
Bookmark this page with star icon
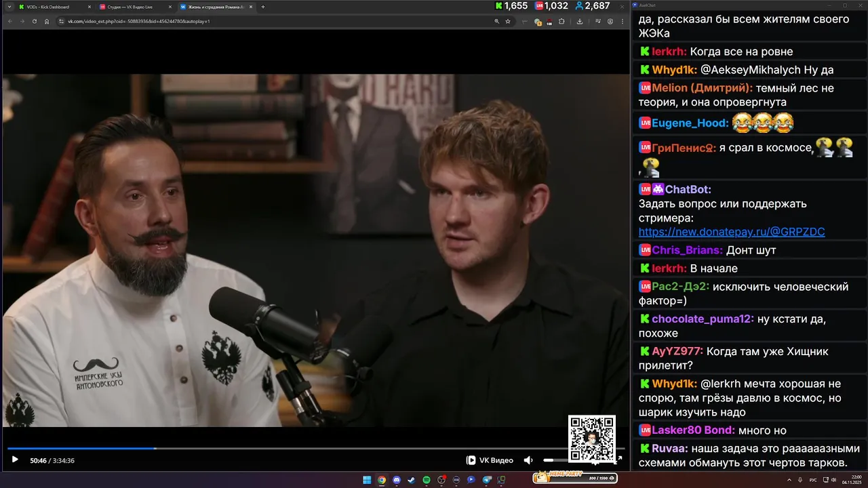click(x=508, y=21)
